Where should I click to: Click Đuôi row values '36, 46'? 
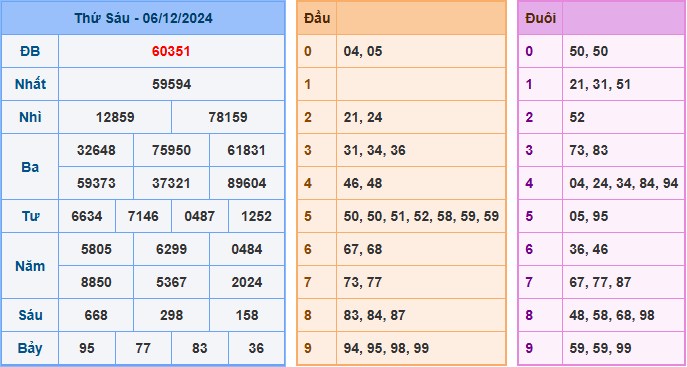tap(589, 250)
